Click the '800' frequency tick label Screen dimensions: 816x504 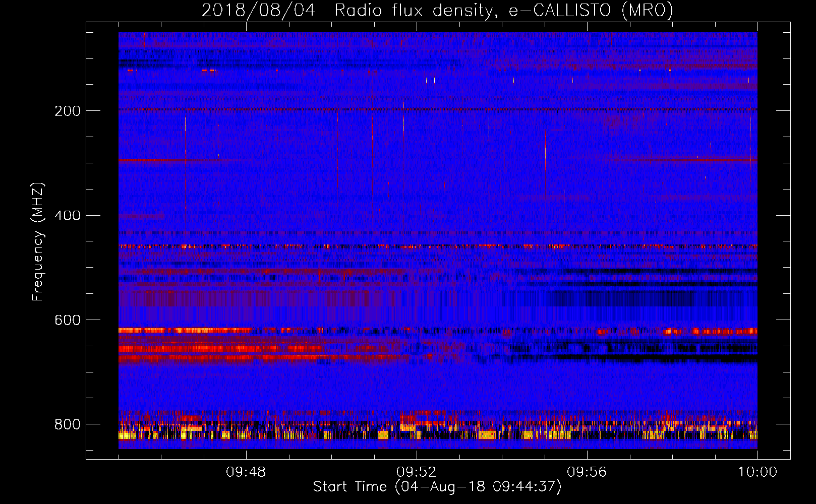tap(68, 424)
